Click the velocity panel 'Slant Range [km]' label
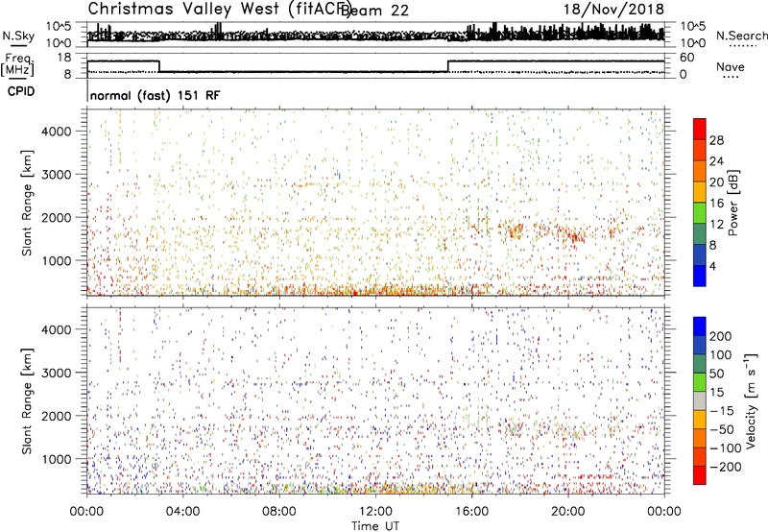Viewport: 768px width, 532px height. [x=27, y=401]
